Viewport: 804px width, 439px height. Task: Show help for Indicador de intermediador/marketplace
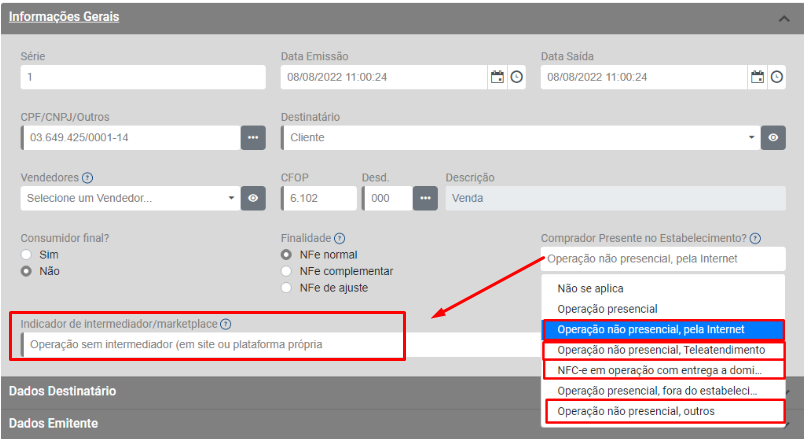pyautogui.click(x=226, y=324)
